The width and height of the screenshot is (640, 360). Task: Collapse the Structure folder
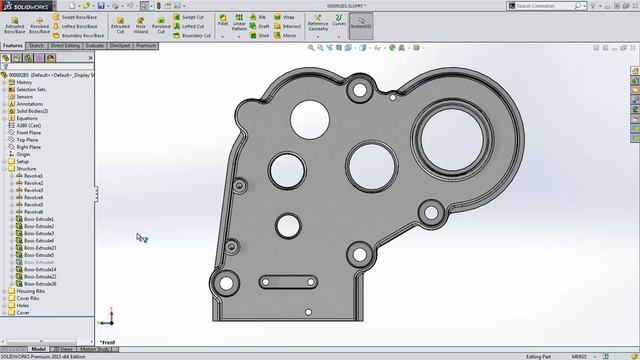(4, 169)
